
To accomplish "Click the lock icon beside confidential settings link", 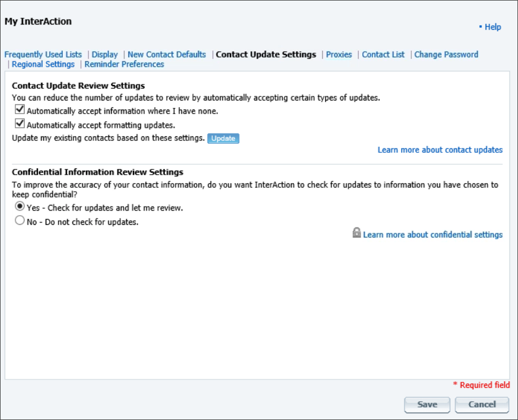I will 357,233.
